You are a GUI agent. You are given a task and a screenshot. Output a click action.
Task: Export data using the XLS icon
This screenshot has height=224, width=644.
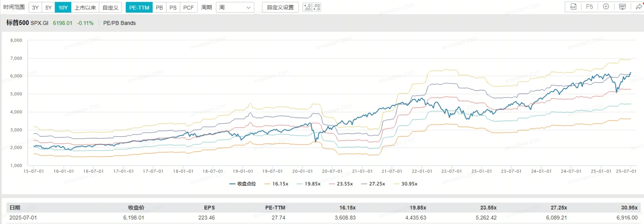pos(573,7)
